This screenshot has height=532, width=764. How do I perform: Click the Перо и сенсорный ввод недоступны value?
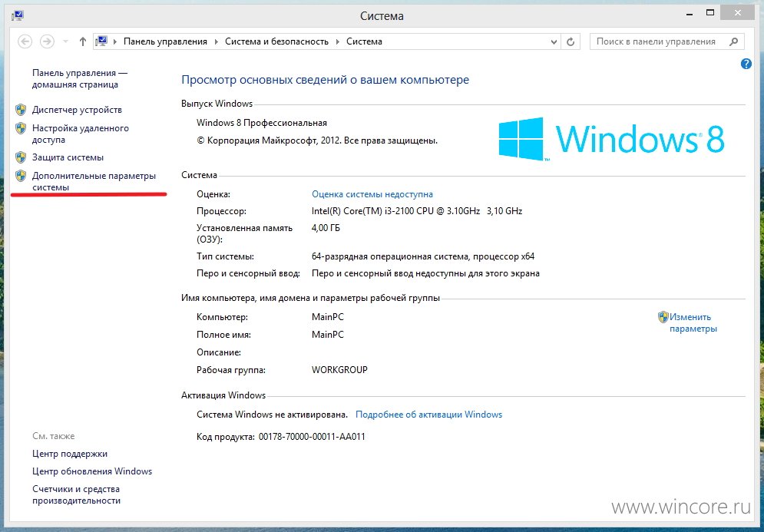pyautogui.click(x=426, y=273)
